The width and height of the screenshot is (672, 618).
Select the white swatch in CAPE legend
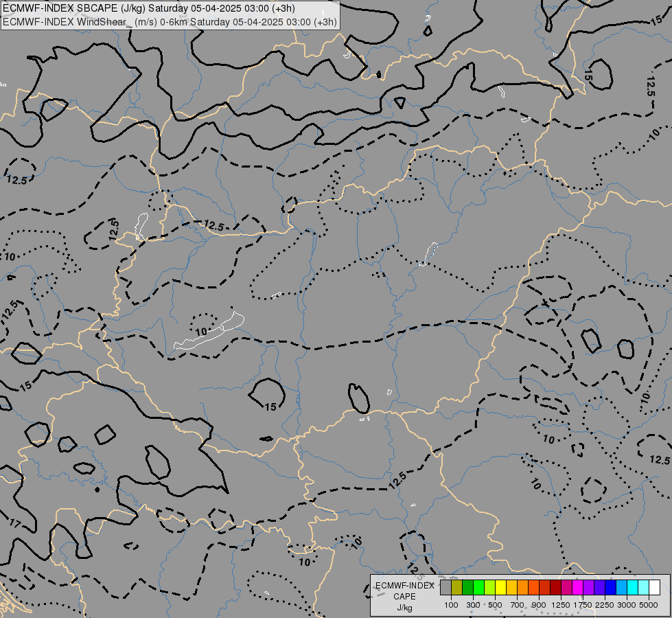654,587
